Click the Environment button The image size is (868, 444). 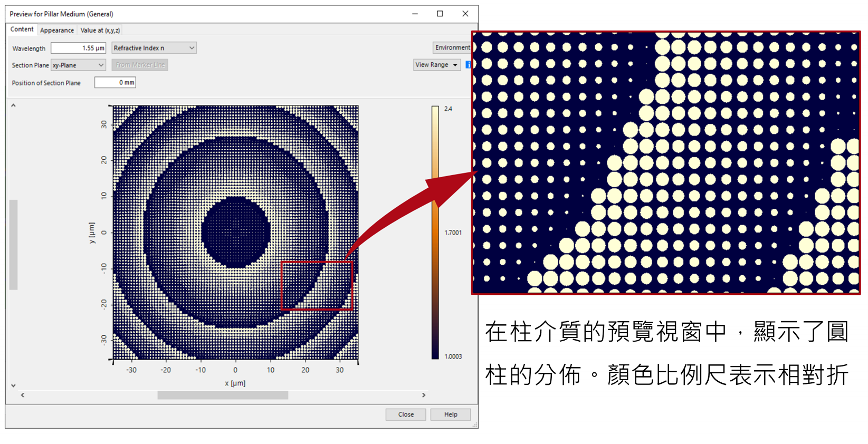pos(452,47)
